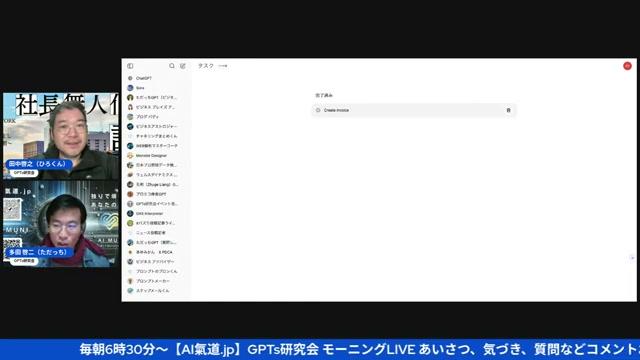This screenshot has width=640, height=360.
Task: Click the 多田啓二 (ただっち) name label
Action: 40,252
